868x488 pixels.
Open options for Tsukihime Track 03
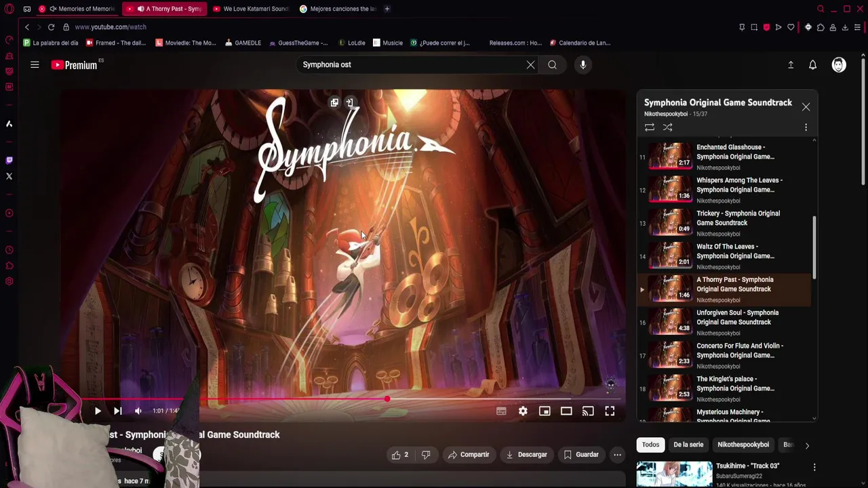(814, 467)
